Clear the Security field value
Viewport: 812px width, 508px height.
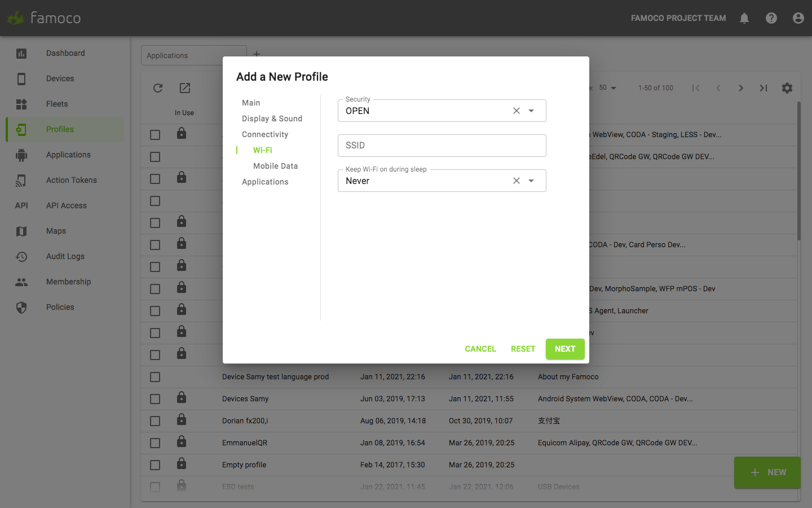[517, 111]
